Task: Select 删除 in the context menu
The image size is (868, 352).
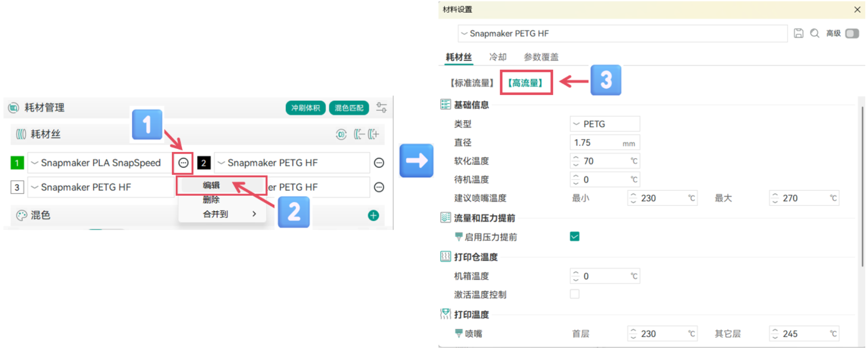Action: [211, 199]
